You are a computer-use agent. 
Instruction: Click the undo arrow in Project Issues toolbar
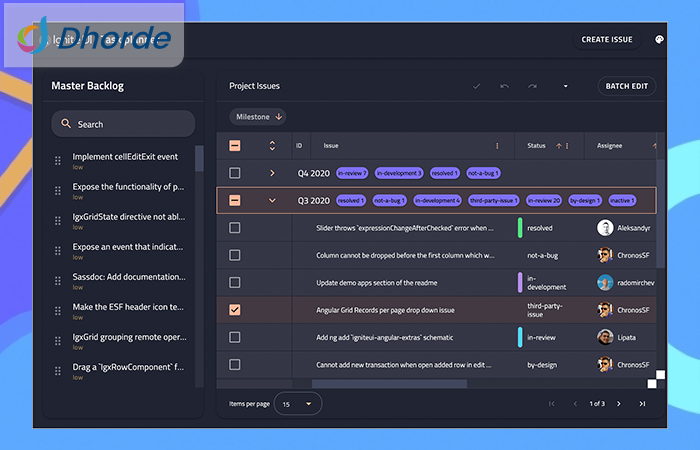(504, 86)
